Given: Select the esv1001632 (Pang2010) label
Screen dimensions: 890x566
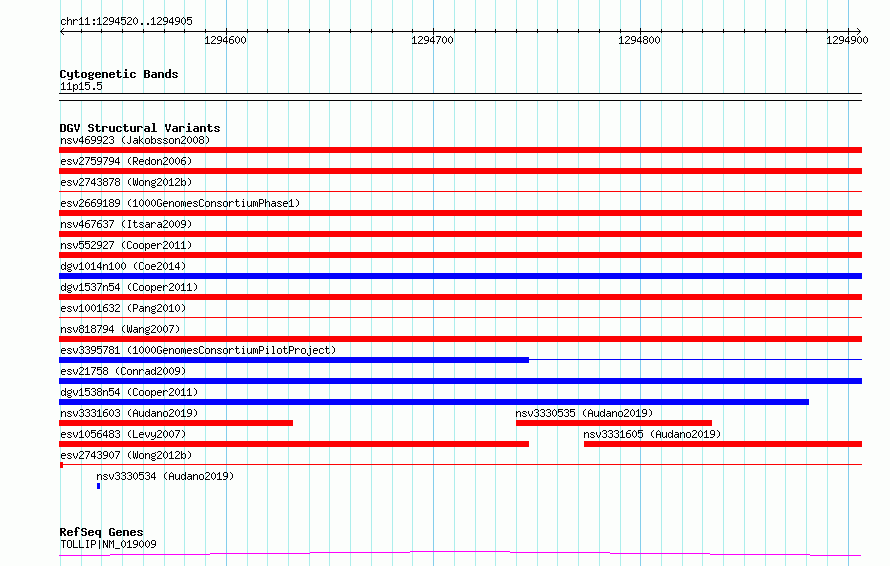Looking at the screenshot, I should tap(123, 308).
